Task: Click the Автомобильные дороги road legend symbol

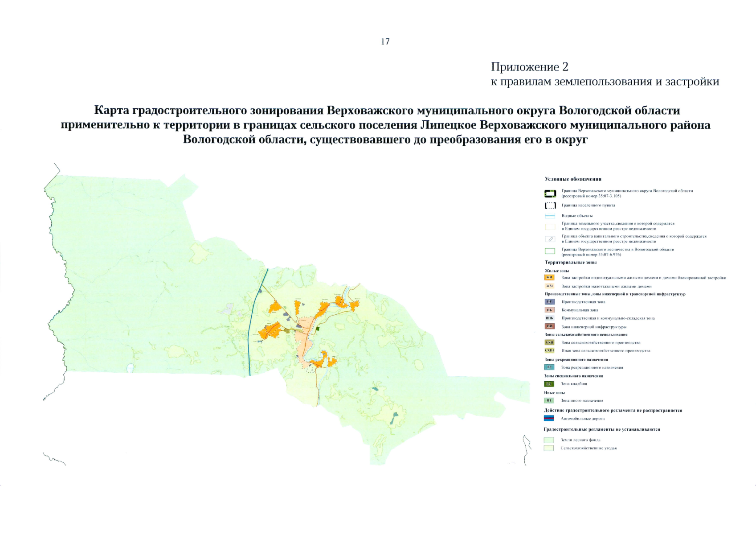Action: pos(549,418)
